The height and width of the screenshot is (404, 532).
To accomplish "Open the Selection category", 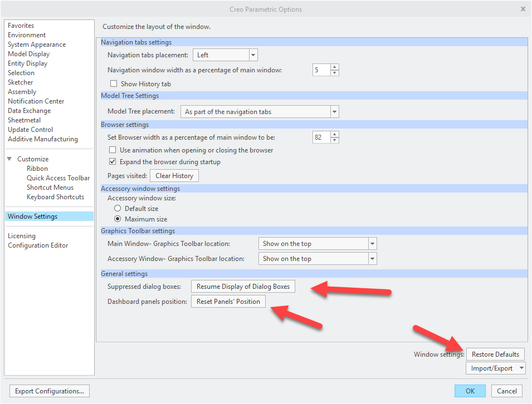I will pos(21,73).
